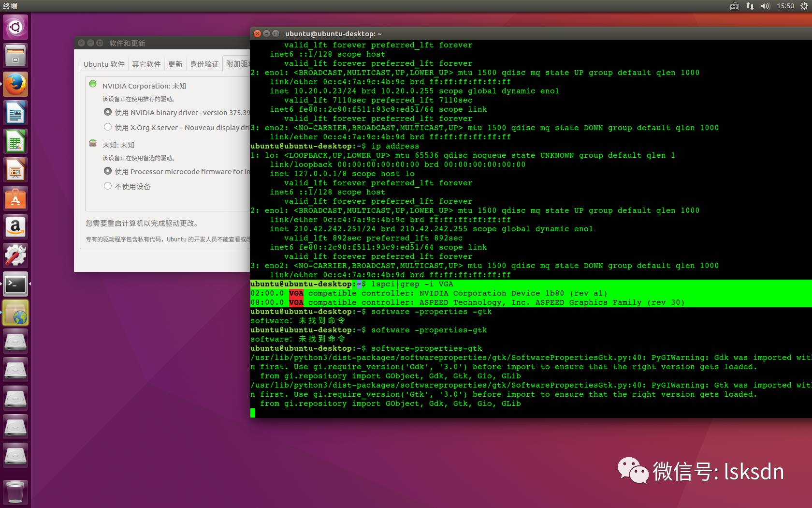Switch to the 更新 tab
The width and height of the screenshot is (812, 508).
click(x=175, y=63)
